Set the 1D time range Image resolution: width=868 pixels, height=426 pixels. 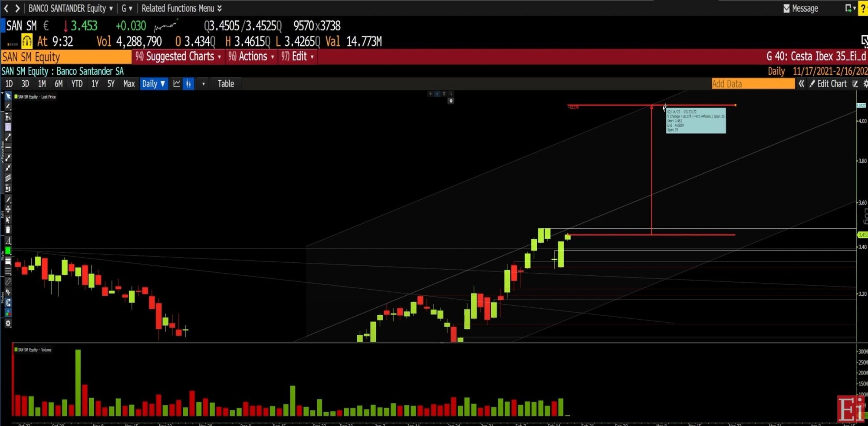[x=9, y=84]
